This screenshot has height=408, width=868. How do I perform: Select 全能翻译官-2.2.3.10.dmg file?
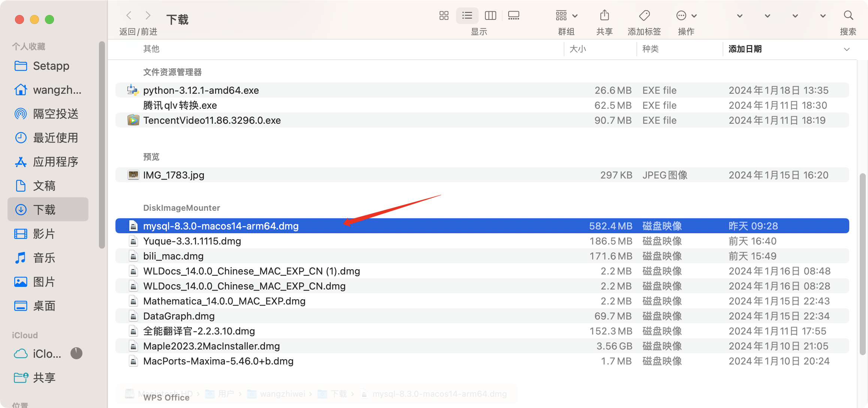pyautogui.click(x=482, y=331)
